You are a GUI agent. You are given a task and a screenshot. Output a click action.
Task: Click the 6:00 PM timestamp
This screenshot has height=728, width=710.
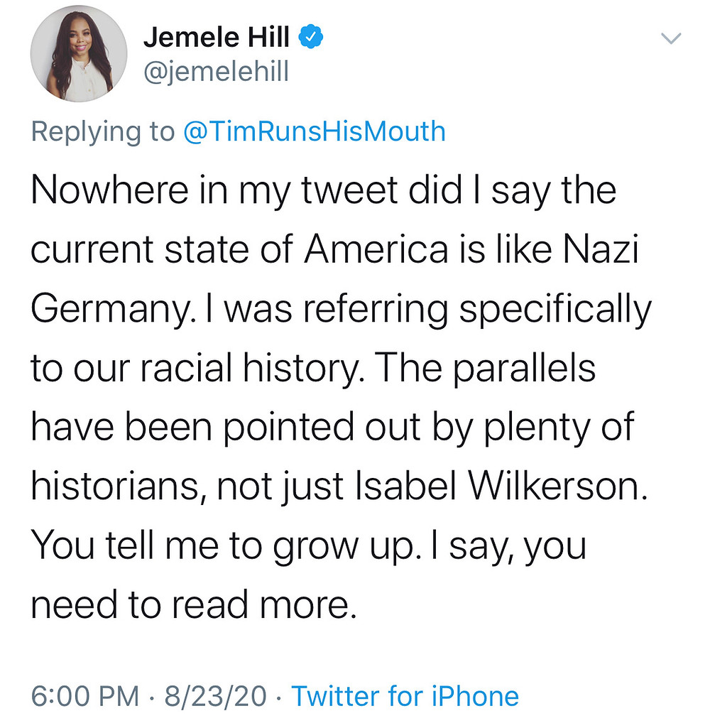(85, 696)
